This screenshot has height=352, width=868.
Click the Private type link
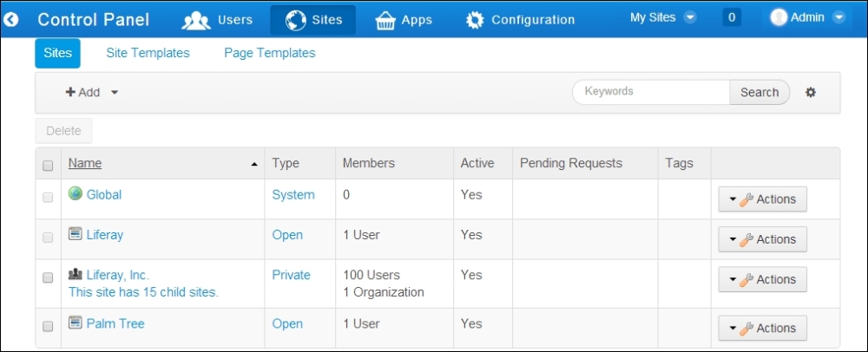[291, 275]
